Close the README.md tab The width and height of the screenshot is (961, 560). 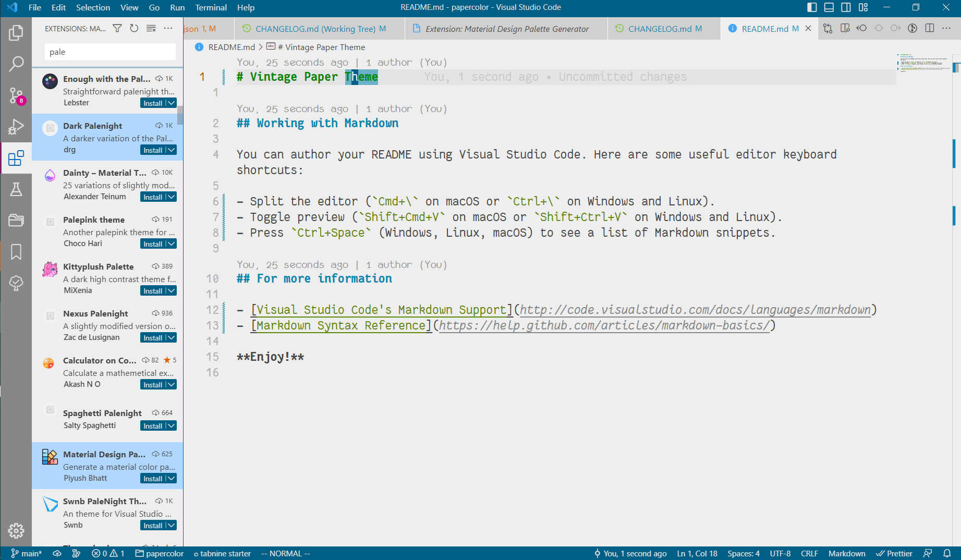[x=808, y=29]
